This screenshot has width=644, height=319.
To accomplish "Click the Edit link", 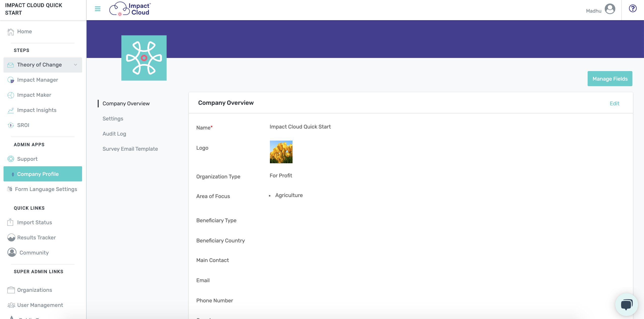I will point(614,104).
